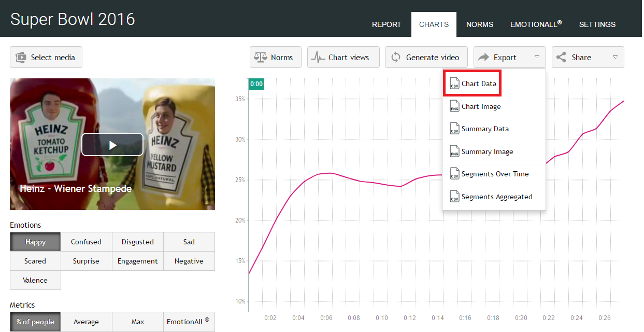644x332 pixels.
Task: Click the CSV icon beside Chart Data
Action: [x=454, y=84]
